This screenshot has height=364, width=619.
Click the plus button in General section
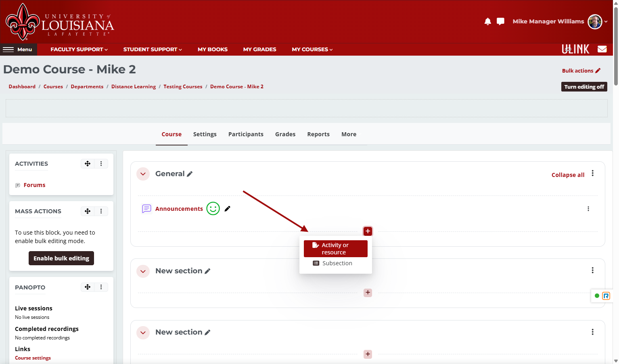click(x=368, y=231)
